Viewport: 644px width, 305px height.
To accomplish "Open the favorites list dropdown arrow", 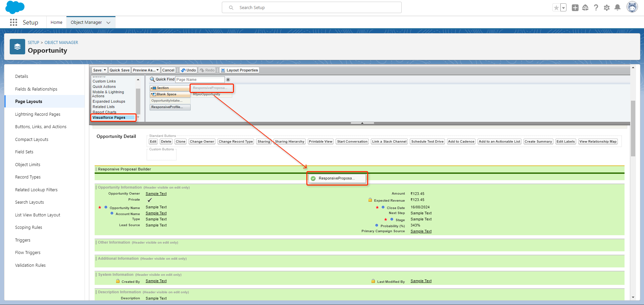I will pyautogui.click(x=563, y=8).
